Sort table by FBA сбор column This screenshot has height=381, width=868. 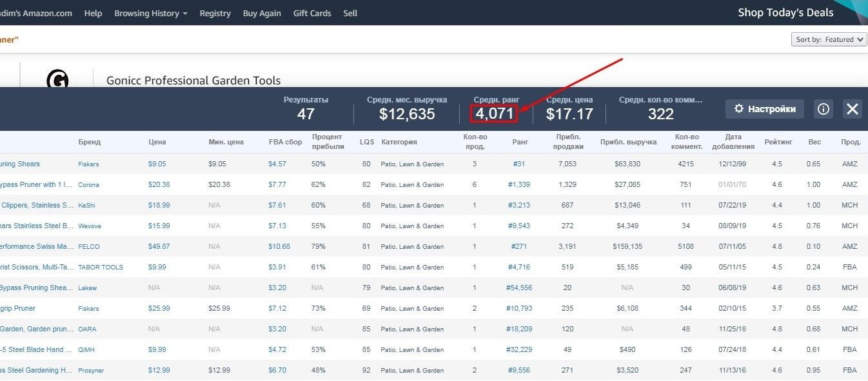(284, 142)
